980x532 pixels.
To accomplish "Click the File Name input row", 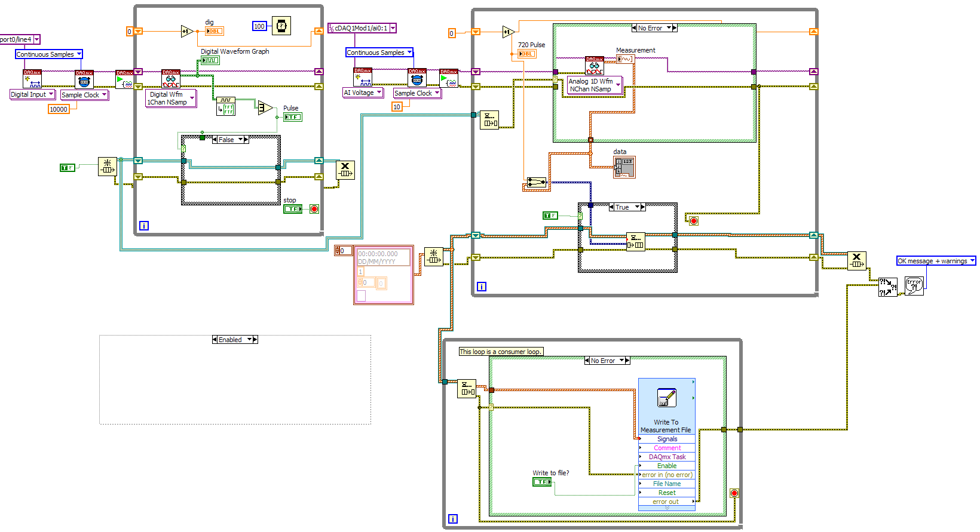I will click(x=667, y=484).
